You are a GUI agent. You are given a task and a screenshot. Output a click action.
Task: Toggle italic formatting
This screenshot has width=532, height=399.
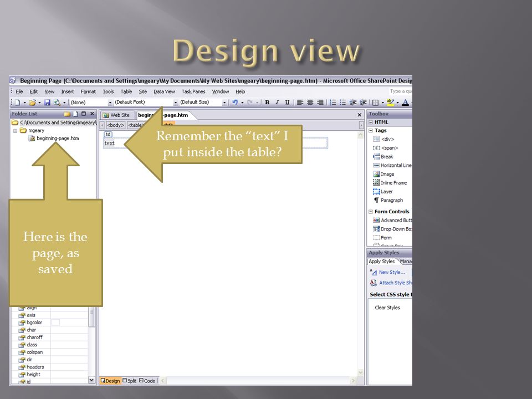[x=277, y=102]
